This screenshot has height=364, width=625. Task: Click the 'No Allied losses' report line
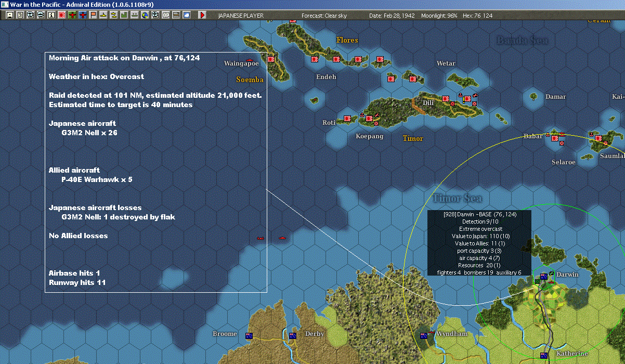(x=79, y=236)
